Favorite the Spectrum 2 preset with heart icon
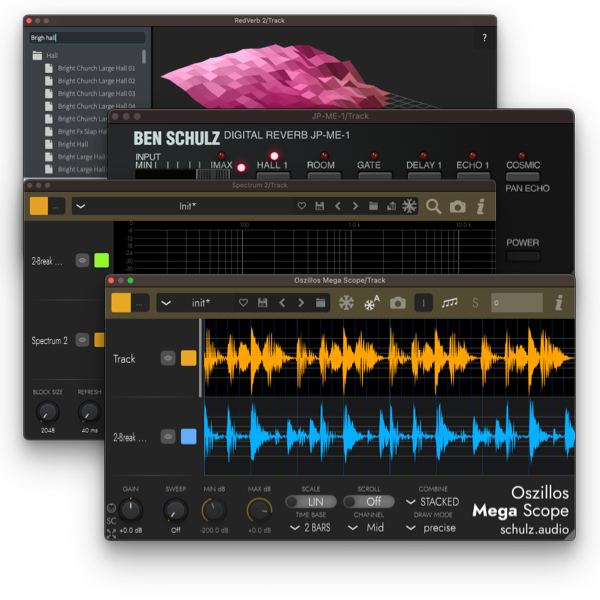Screen dimensions: 600x600 click(301, 206)
